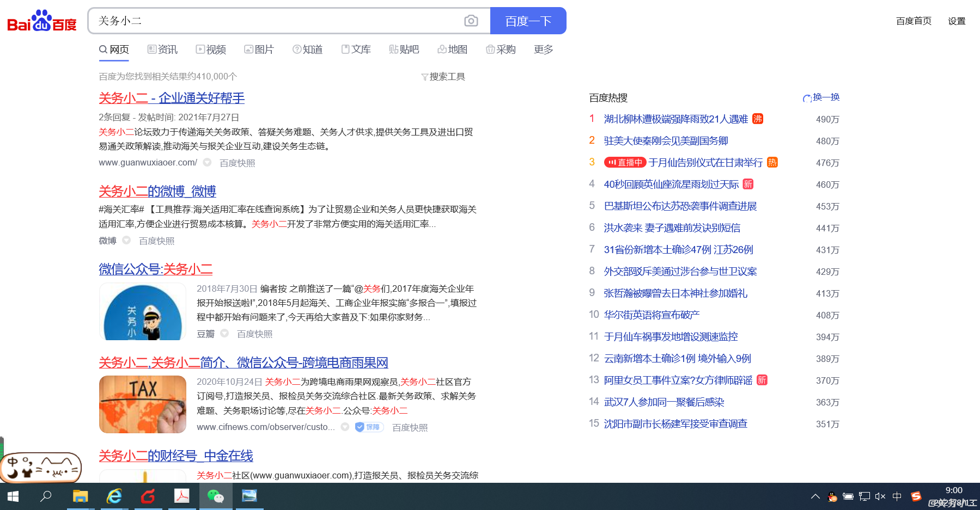Expand arrow next to 豆瓣 source

pyautogui.click(x=224, y=333)
